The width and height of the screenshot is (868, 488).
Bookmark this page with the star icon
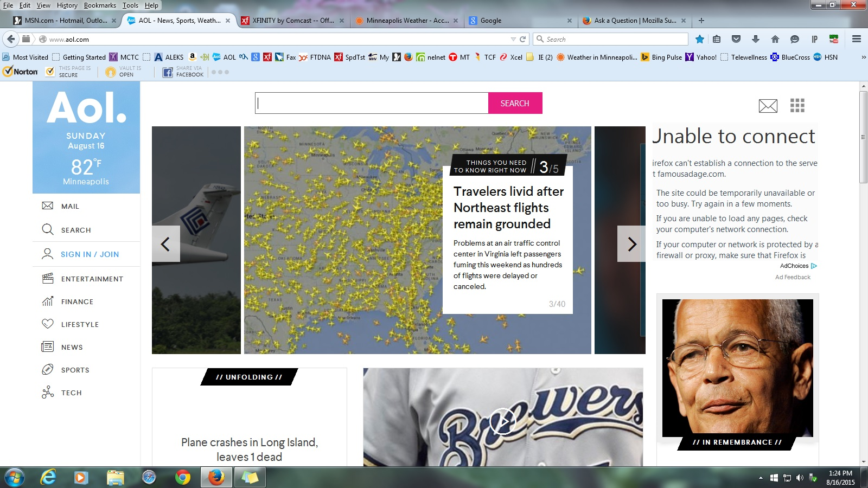[x=700, y=39]
